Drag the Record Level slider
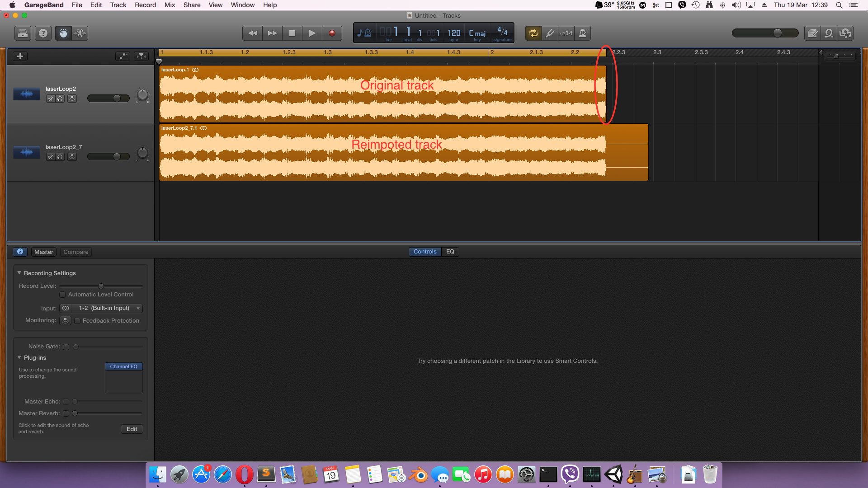Image resolution: width=868 pixels, height=488 pixels. [100, 286]
